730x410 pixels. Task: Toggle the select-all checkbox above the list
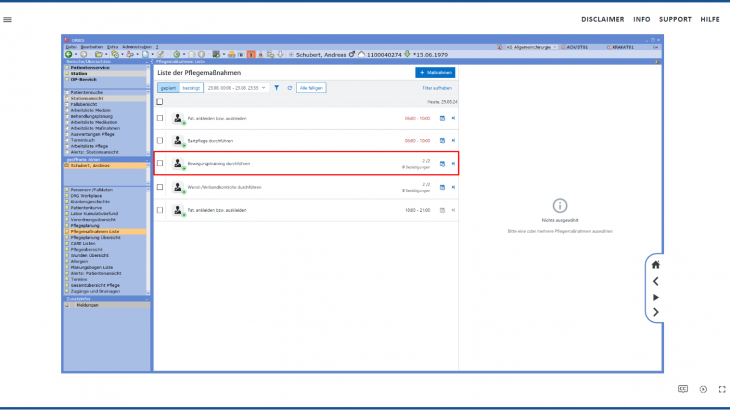[x=160, y=102]
